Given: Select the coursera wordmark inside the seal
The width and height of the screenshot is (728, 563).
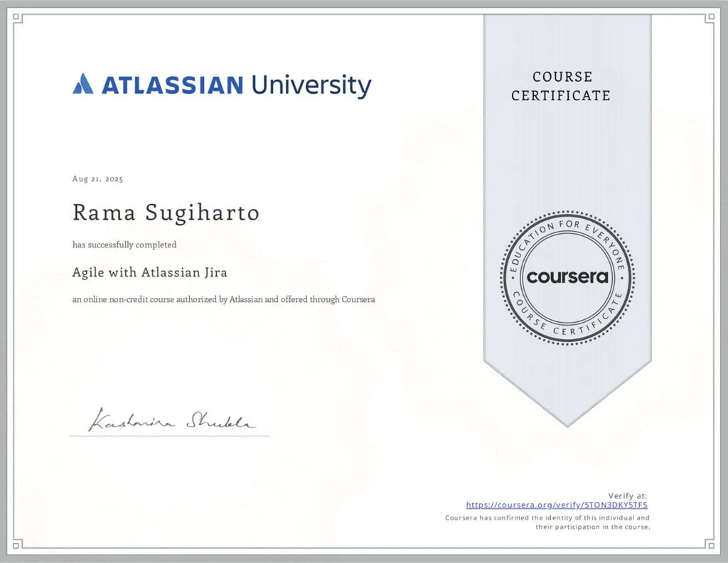Looking at the screenshot, I should click(x=566, y=278).
